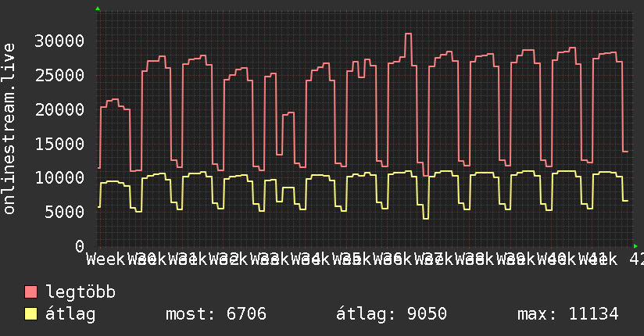Image resolution: width=644 pixels, height=336 pixels.
Task: Click the 30000 y-axis label
Action: click(59, 41)
